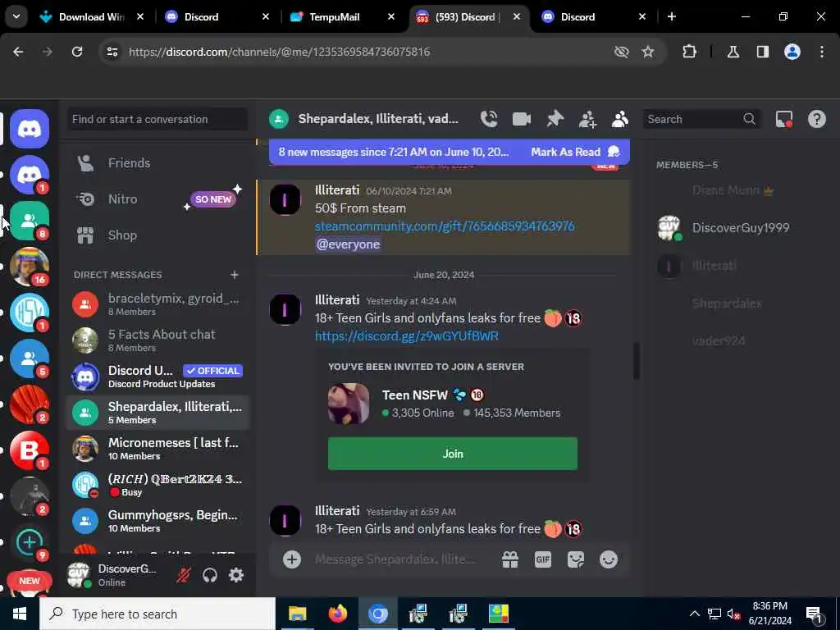This screenshot has height=630, width=840.
Task: Open the emoji picker
Action: (x=609, y=559)
